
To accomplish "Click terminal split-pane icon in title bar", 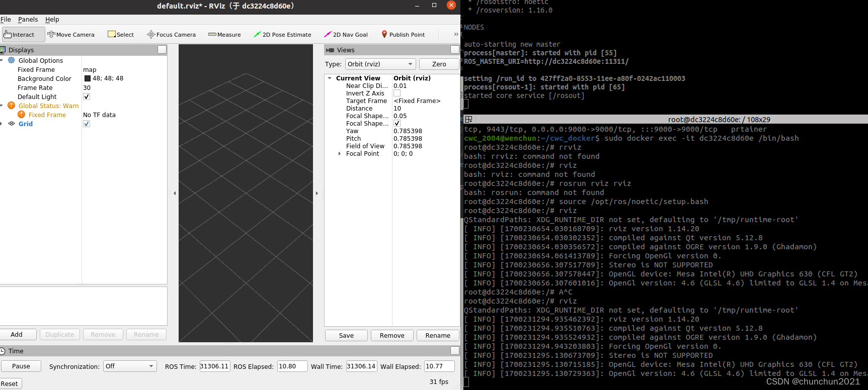I will coord(468,120).
